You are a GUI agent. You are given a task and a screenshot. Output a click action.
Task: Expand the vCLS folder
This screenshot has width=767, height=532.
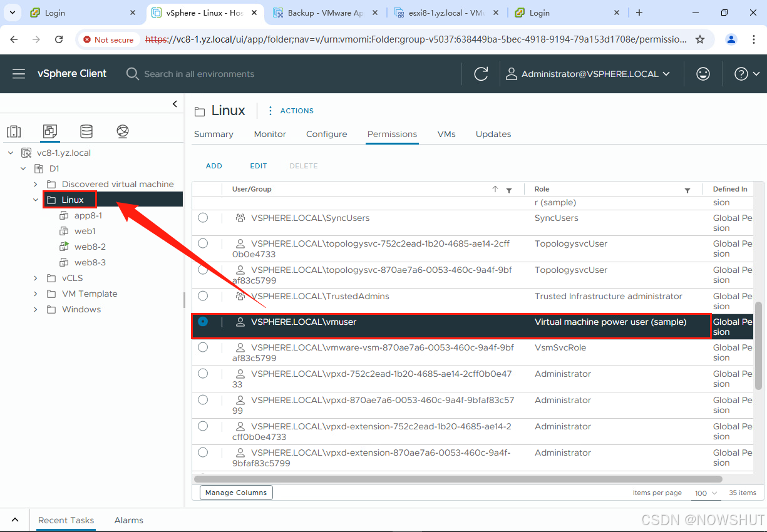pos(36,278)
